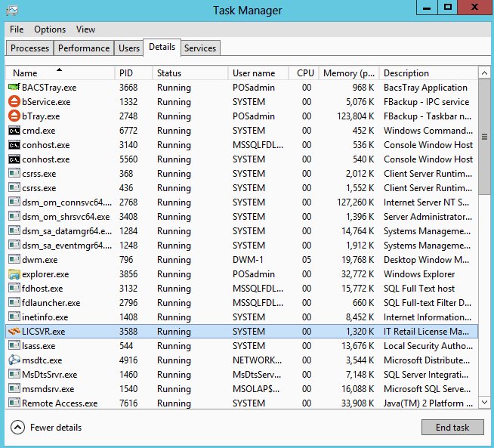Click the dsm_om_connsvc64 process icon
Screen dimensions: 494x448
14,202
